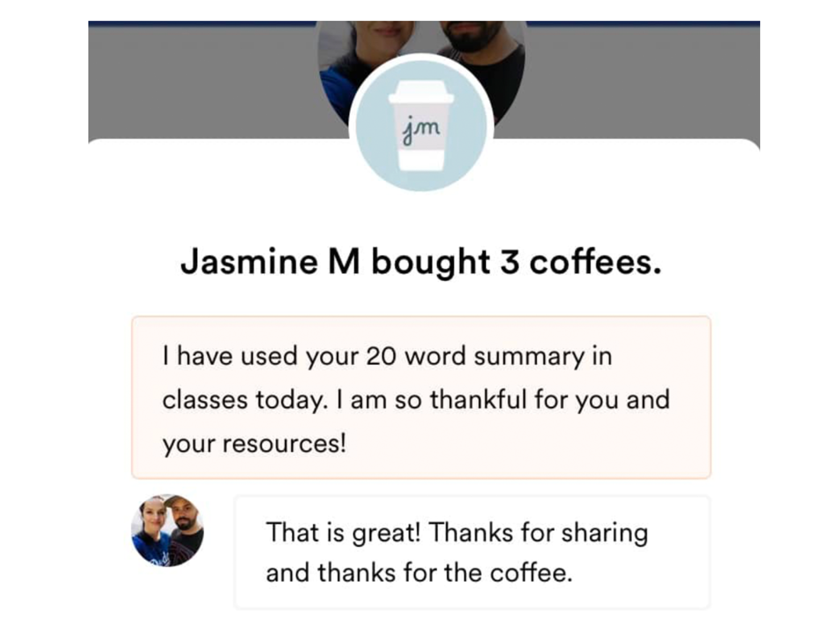Click "That is great!" in the reply

[x=343, y=532]
